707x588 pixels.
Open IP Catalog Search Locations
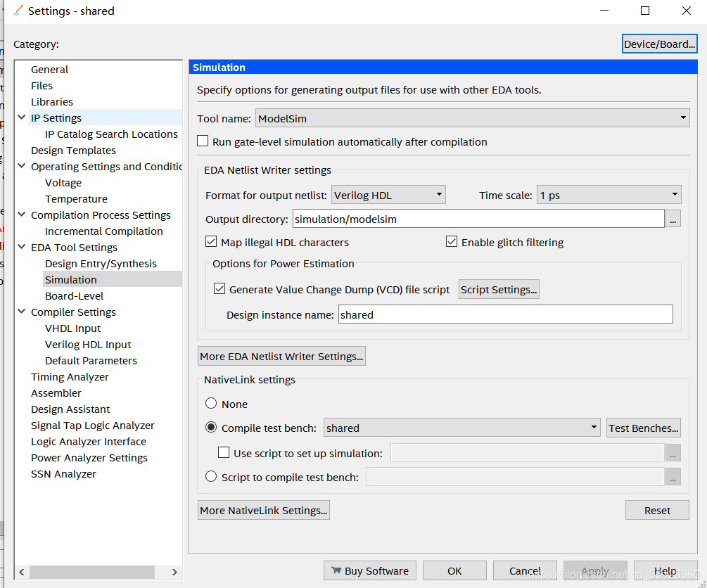[111, 134]
